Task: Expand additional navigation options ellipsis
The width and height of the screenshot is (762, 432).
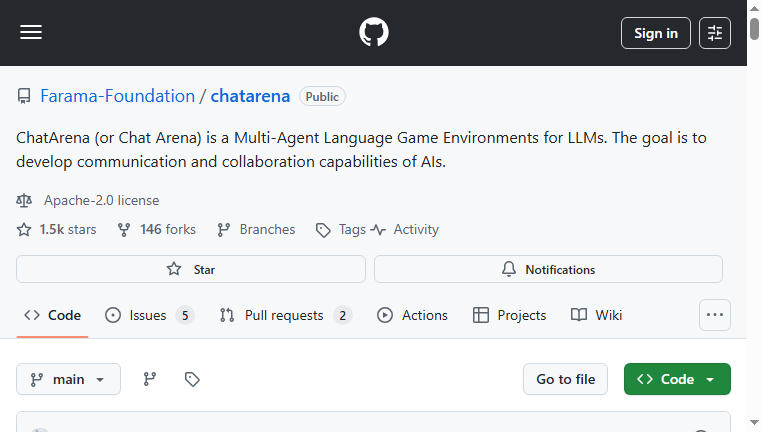Action: [x=714, y=315]
